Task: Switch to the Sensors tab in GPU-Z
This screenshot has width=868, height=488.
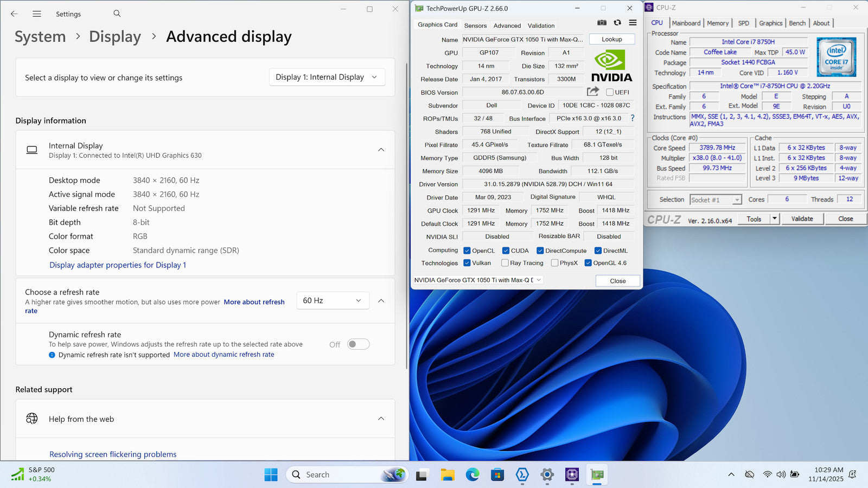Action: (475, 25)
